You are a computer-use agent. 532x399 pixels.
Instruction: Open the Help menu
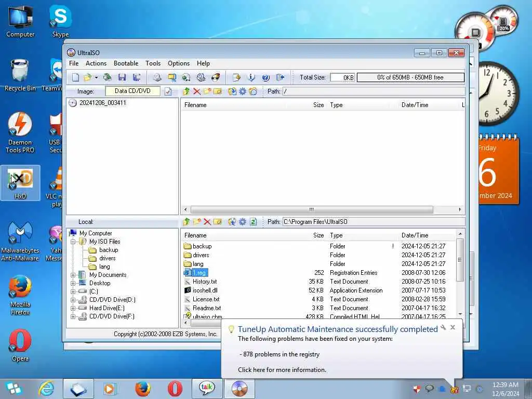(203, 63)
